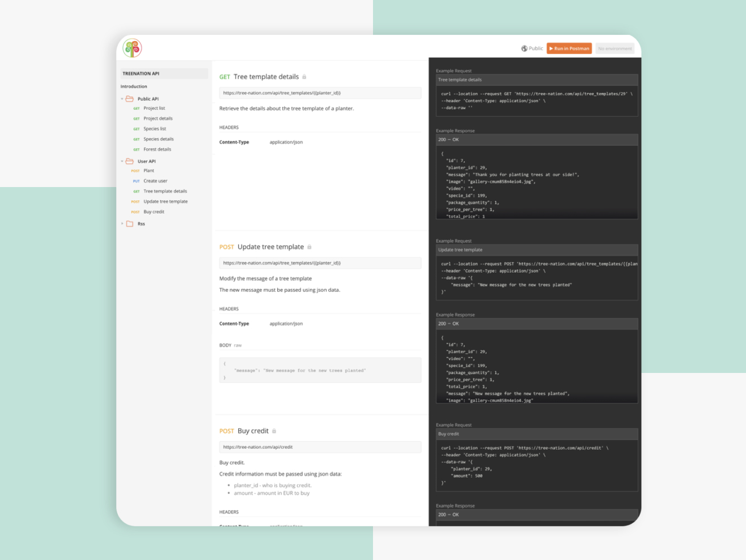Select Project list in the sidebar
746x560 pixels.
pos(154,108)
